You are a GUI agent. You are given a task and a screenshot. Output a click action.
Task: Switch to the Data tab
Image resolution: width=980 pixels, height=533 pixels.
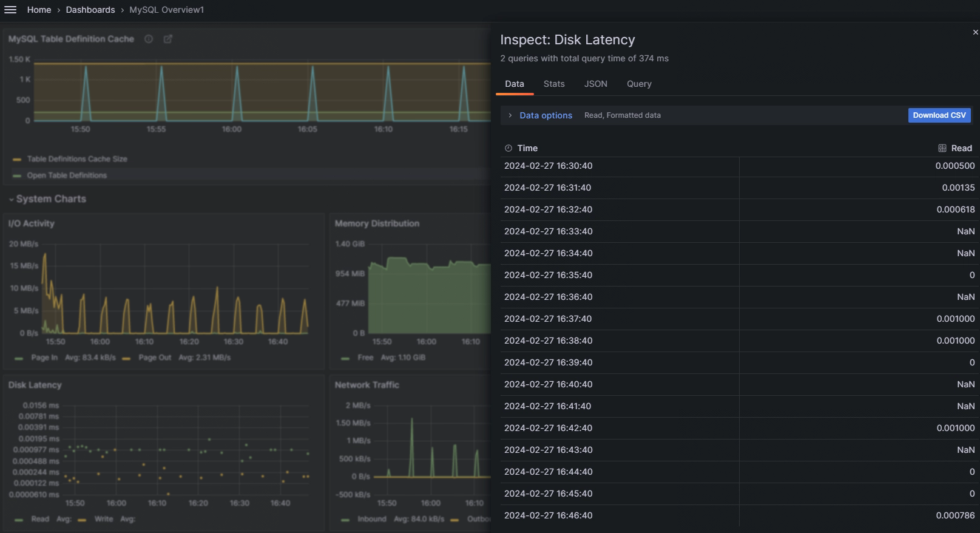(x=515, y=84)
